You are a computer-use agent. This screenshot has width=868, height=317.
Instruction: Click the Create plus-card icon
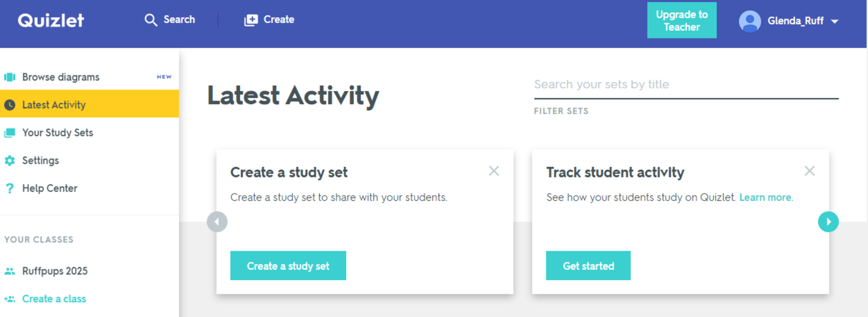tap(251, 20)
